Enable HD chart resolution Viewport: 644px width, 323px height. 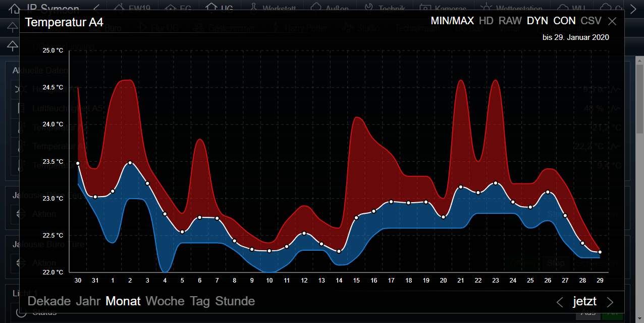(x=486, y=21)
